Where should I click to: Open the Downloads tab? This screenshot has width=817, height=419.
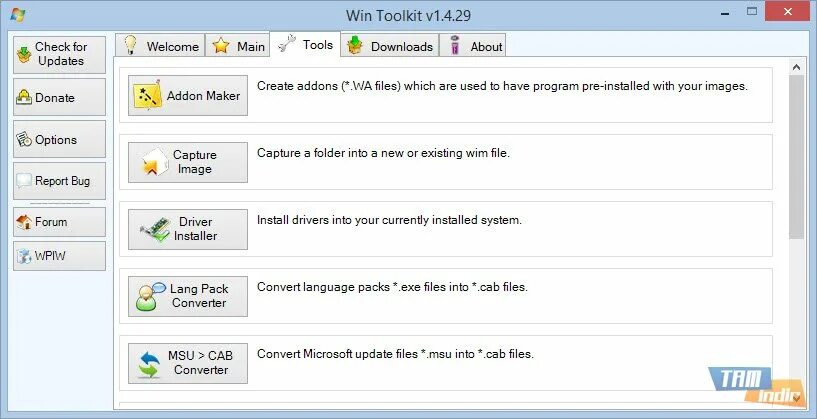click(390, 45)
